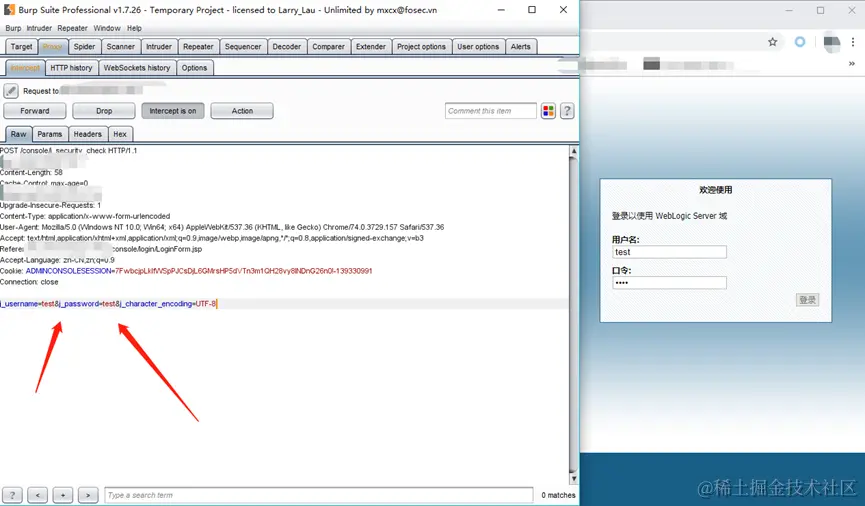Image resolution: width=865 pixels, height=506 pixels.
Task: Click the help question mark beside comment field
Action: tap(567, 111)
